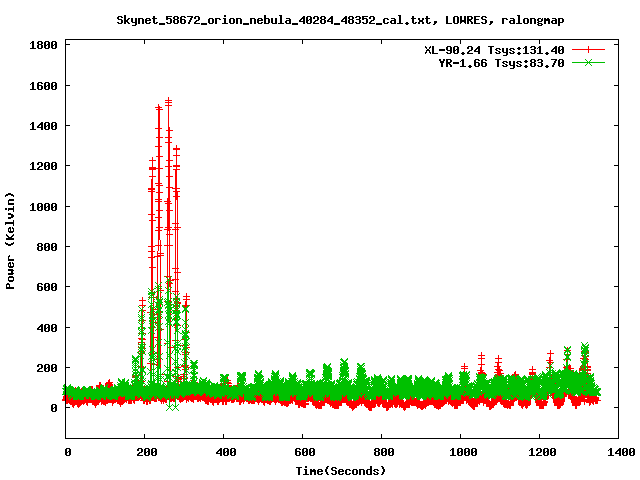Click the green bump near 700 seconds
The height and width of the screenshot is (480, 640).
(x=344, y=363)
